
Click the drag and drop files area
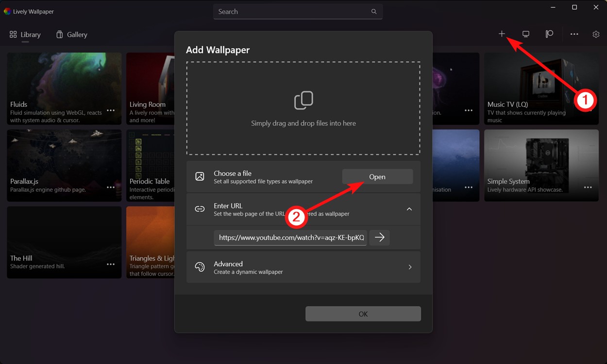pos(303,108)
